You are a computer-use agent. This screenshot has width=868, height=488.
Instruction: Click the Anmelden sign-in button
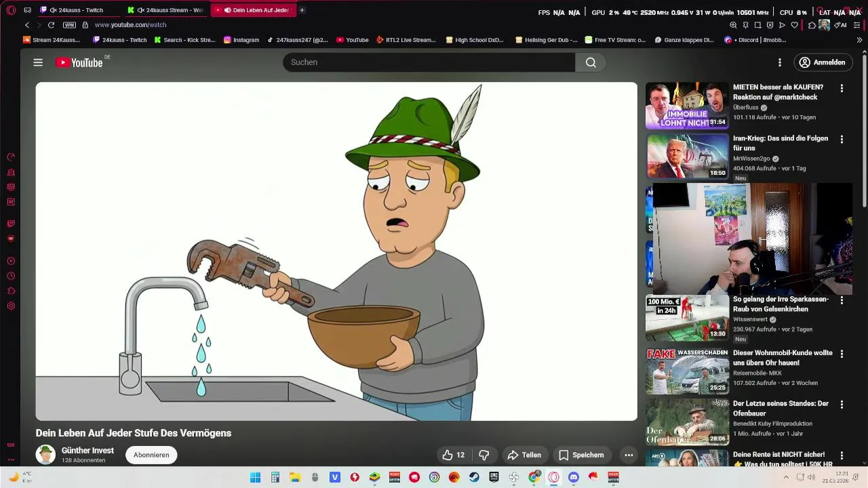click(823, 62)
